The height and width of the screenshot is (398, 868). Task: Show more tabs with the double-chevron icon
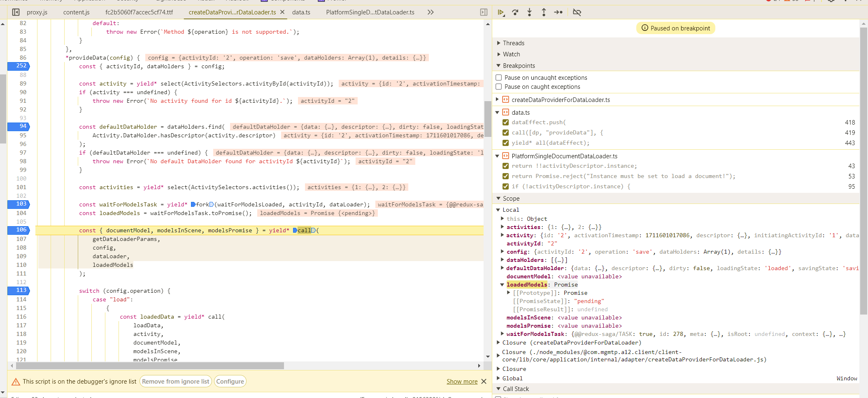[x=431, y=12]
